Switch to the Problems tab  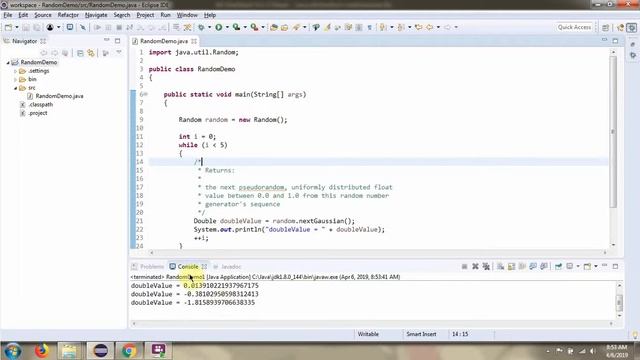click(x=148, y=267)
